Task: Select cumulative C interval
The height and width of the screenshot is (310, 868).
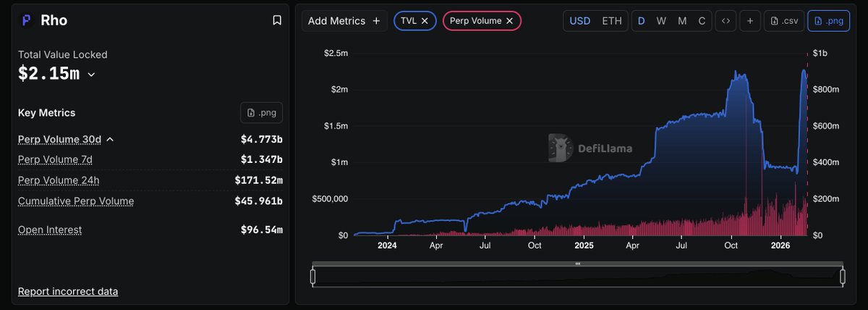Action: click(x=702, y=21)
